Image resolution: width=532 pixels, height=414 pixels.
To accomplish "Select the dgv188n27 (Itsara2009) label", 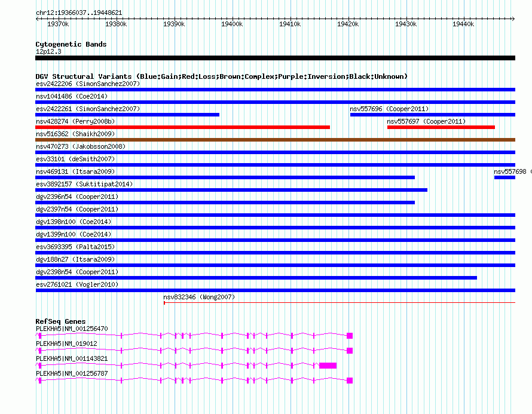I will pos(75,259).
